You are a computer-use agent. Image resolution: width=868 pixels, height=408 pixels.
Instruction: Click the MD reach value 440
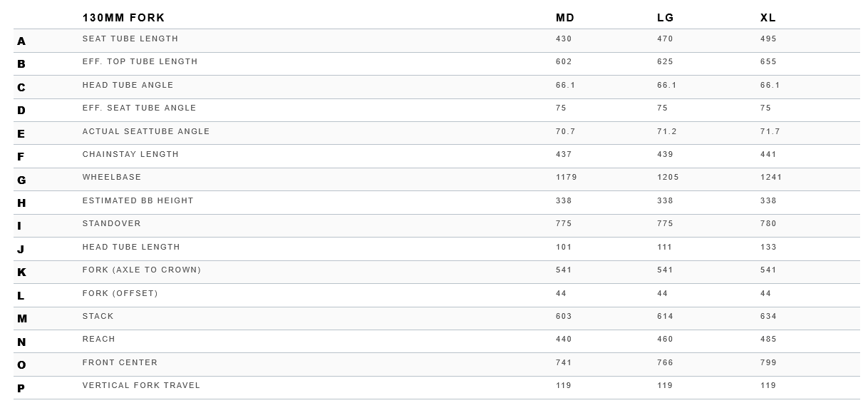pyautogui.click(x=564, y=339)
